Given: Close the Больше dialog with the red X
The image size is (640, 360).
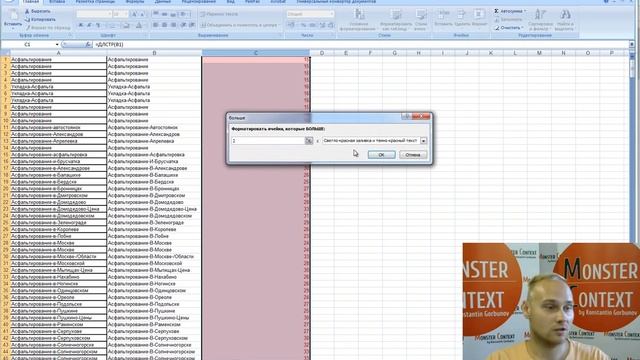Looking at the screenshot, I should (x=422, y=117).
